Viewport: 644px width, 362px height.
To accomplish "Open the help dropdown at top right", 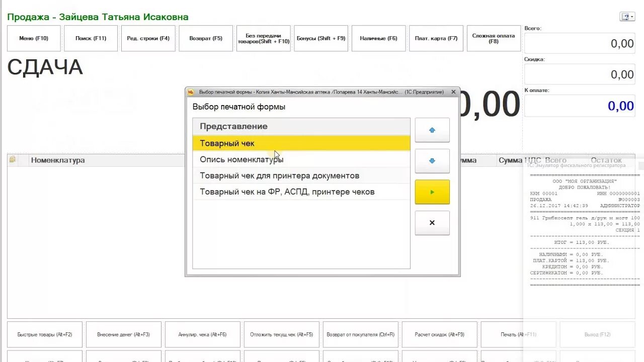I will 627,17.
